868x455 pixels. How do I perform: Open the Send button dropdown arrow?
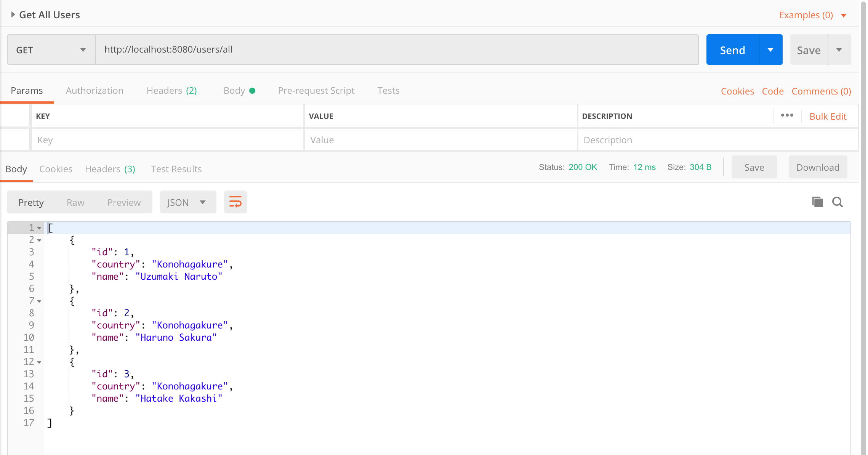tap(770, 50)
